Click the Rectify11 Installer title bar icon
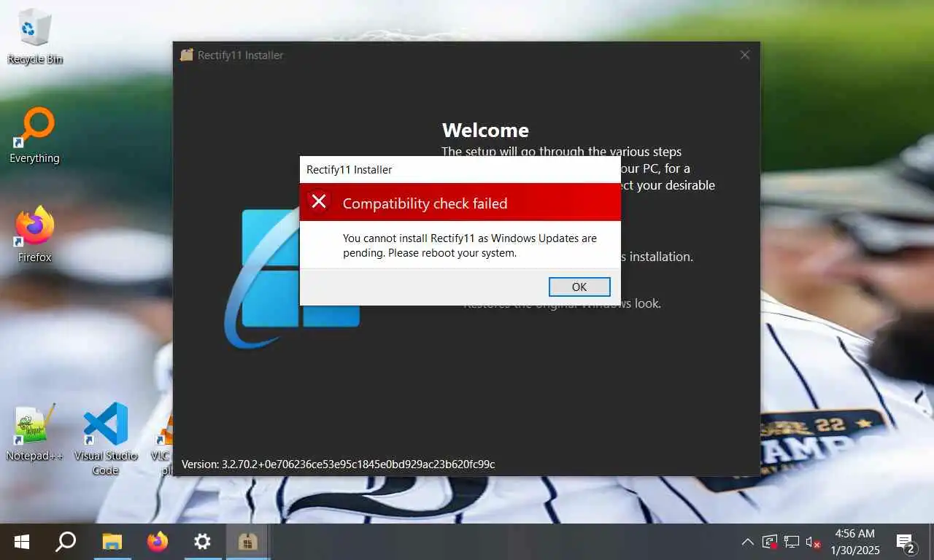Viewport: 934px width, 560px height. click(187, 55)
